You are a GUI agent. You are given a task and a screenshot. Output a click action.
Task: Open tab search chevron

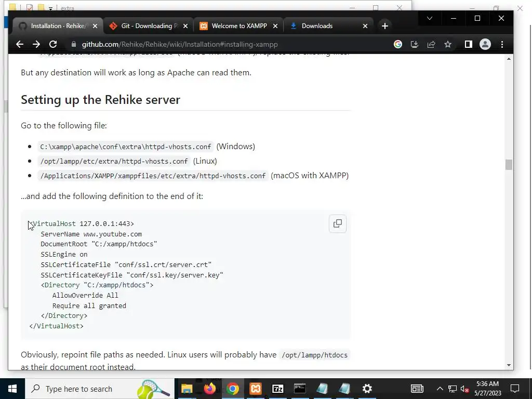coord(430,18)
